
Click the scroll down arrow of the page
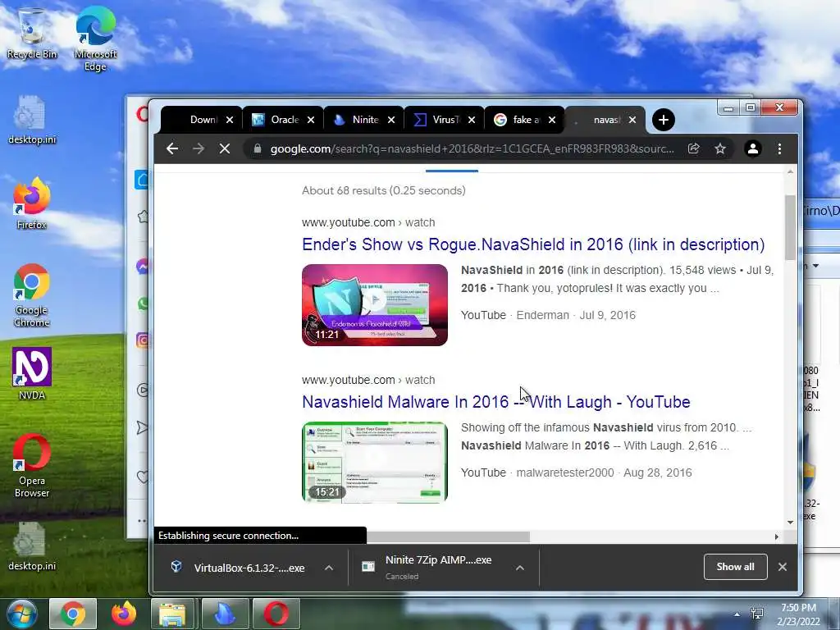(790, 523)
